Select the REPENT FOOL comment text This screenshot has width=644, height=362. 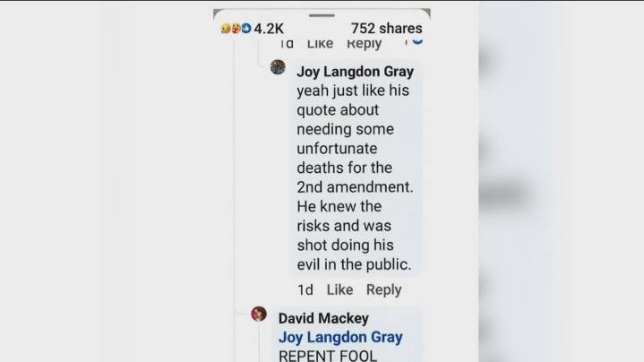[x=328, y=356]
